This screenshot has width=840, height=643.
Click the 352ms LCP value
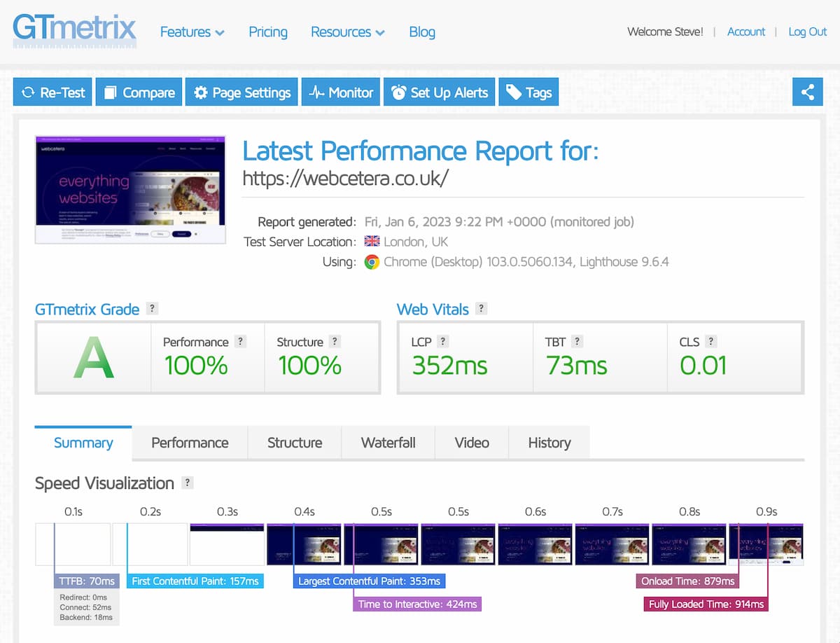449,365
